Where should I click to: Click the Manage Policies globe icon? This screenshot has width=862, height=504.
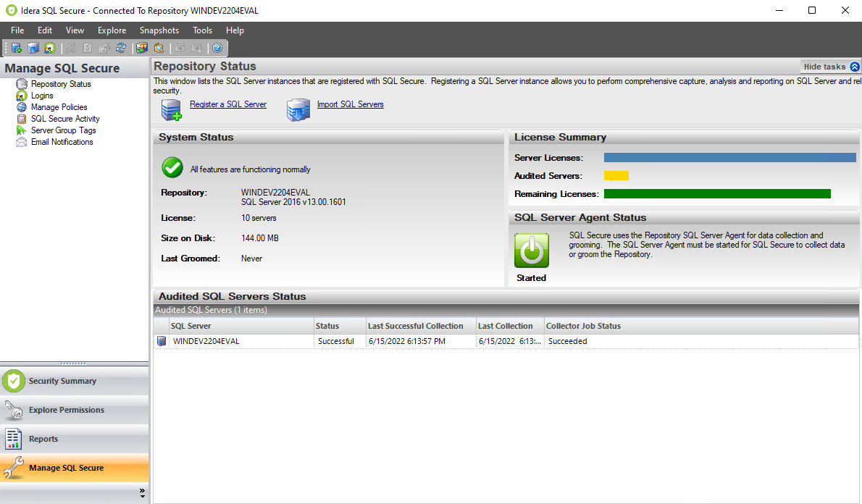tap(22, 107)
